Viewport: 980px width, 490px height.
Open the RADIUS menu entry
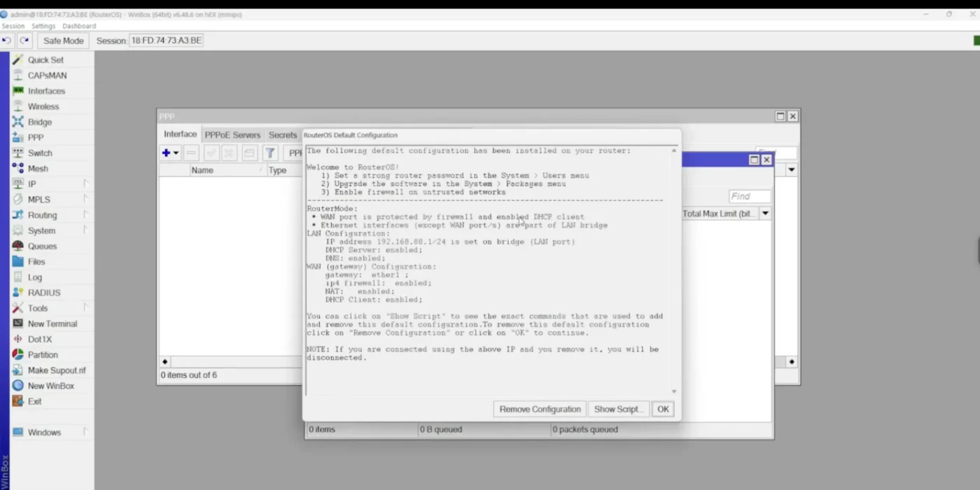coord(44,293)
